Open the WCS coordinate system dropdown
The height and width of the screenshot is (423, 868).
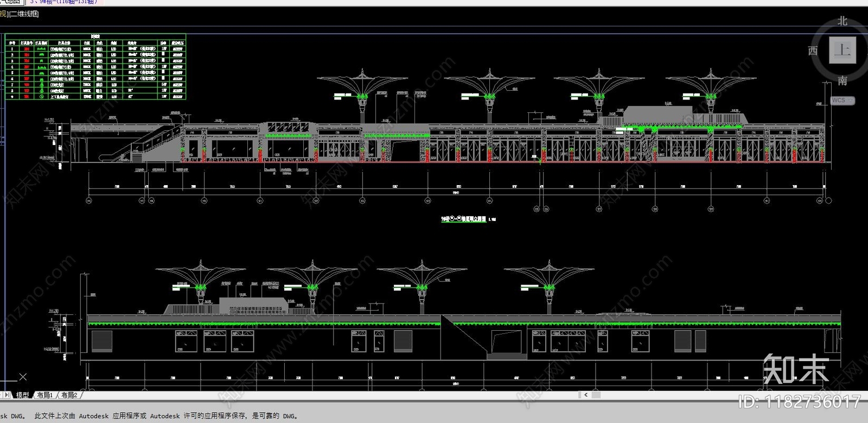pos(843,100)
